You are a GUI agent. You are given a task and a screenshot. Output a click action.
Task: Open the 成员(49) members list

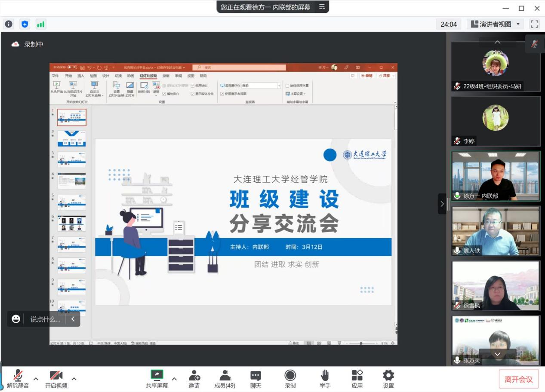[225, 379]
